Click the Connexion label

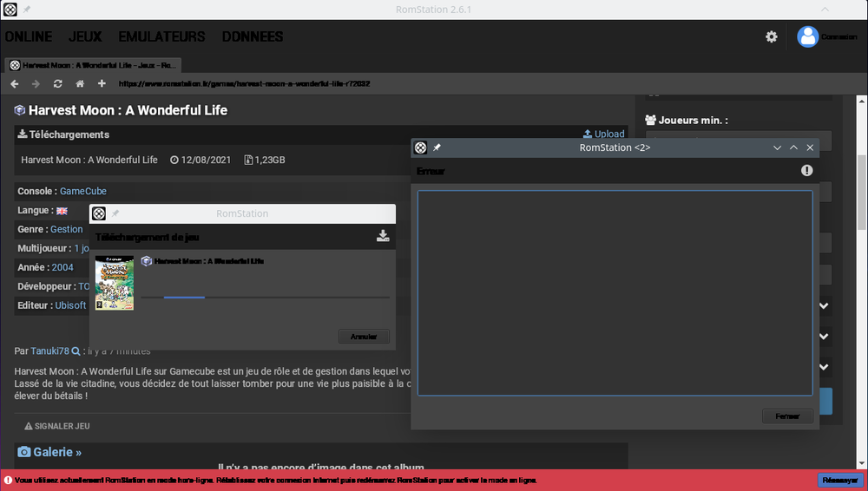[x=838, y=37]
